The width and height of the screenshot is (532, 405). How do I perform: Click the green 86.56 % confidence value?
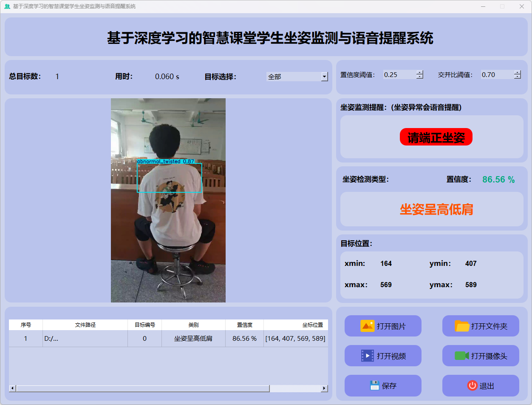[x=498, y=180]
